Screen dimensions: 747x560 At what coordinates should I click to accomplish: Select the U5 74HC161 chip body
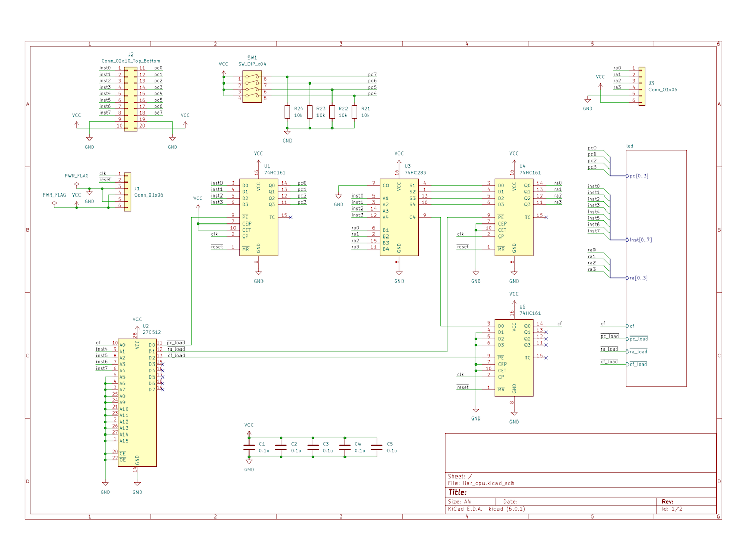(x=514, y=357)
